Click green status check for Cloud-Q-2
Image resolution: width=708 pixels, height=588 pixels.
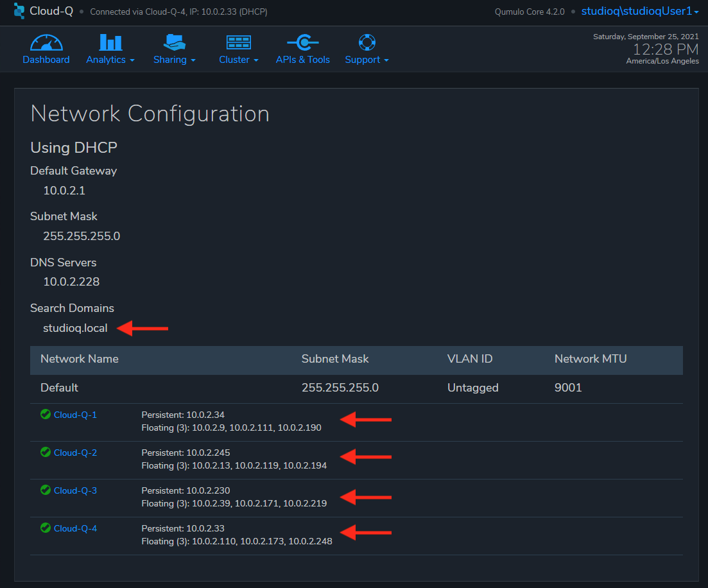[45, 452]
